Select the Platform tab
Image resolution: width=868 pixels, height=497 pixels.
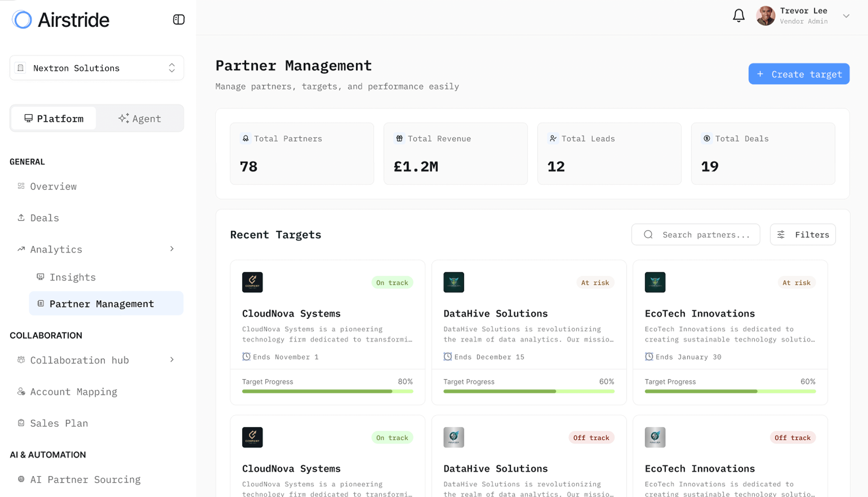(53, 118)
